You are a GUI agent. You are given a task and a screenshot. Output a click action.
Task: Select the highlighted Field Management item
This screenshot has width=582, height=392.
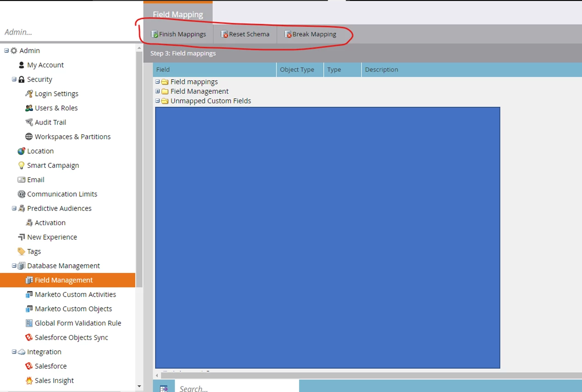pyautogui.click(x=67, y=280)
